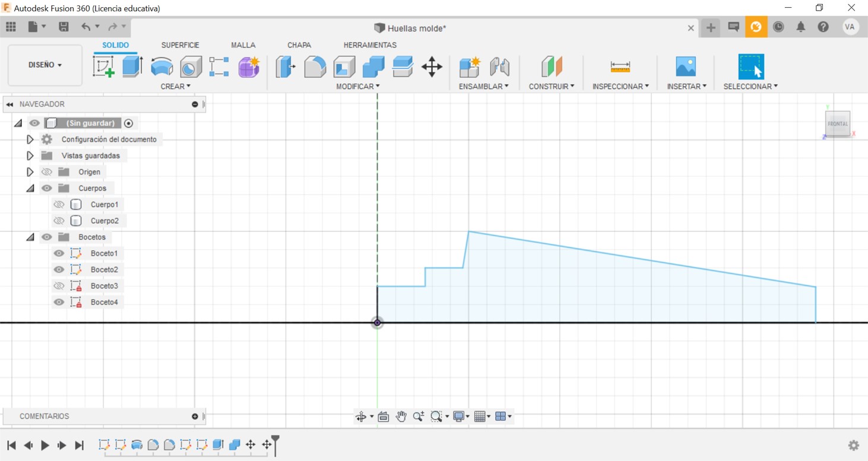Switch to the SUPERFICIE tab
The image size is (868, 461).
(180, 45)
